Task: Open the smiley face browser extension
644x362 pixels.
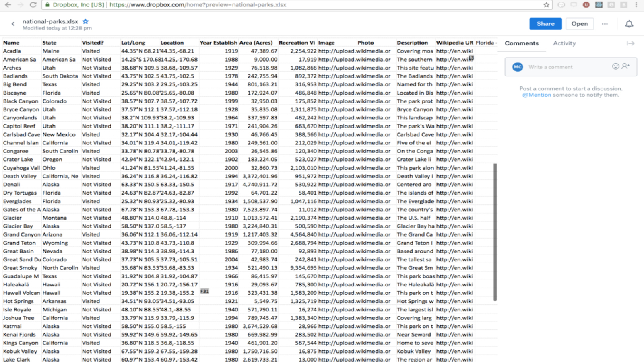Action: tap(561, 5)
